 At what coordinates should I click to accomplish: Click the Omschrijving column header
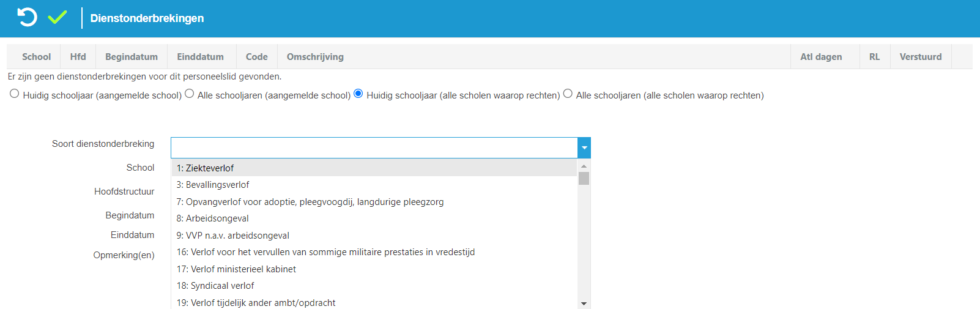click(x=315, y=57)
